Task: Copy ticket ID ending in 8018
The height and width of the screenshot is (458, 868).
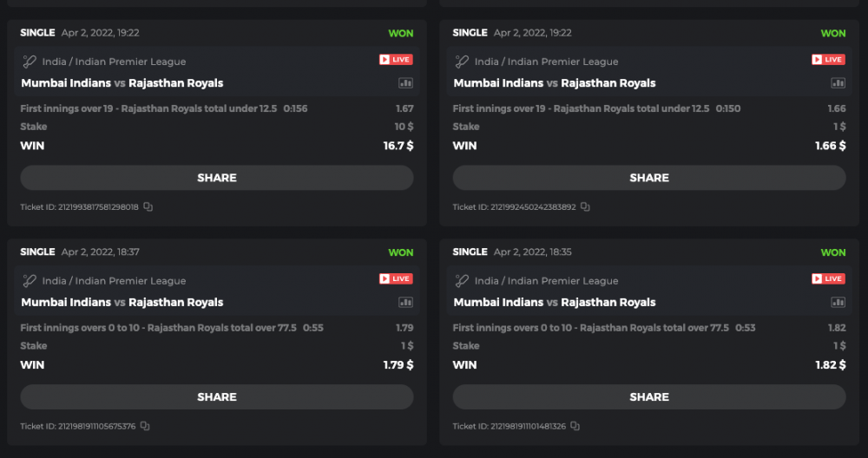Action: 148,207
